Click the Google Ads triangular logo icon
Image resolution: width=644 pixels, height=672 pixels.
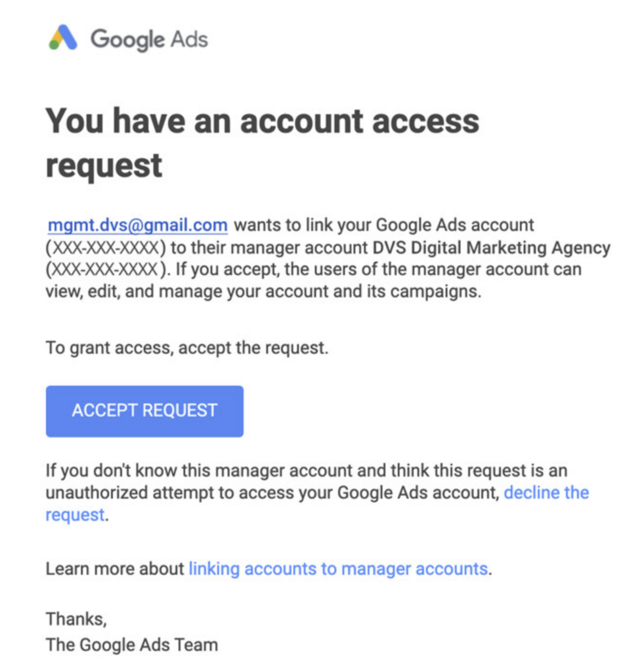tap(63, 37)
